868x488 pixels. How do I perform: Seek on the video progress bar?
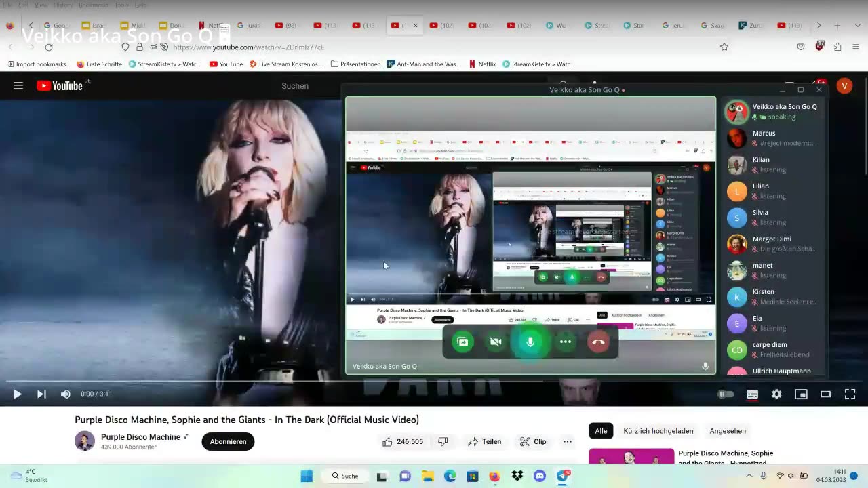pos(434,382)
